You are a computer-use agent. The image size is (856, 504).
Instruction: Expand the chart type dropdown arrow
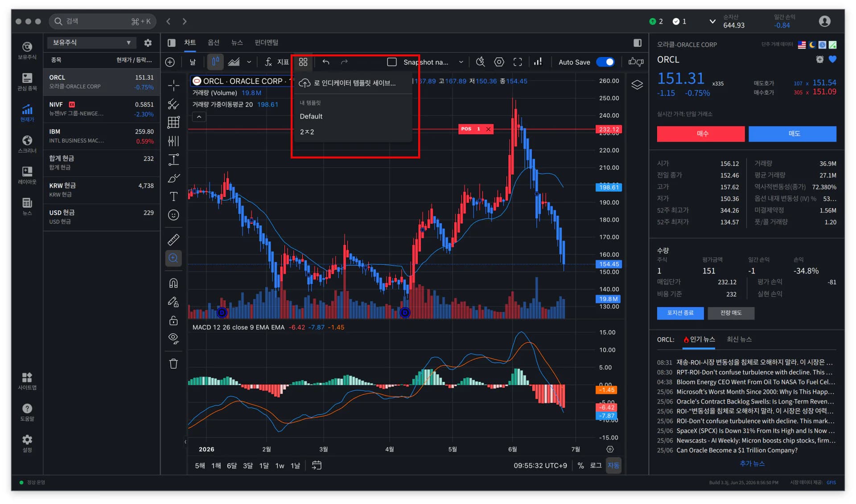(249, 62)
